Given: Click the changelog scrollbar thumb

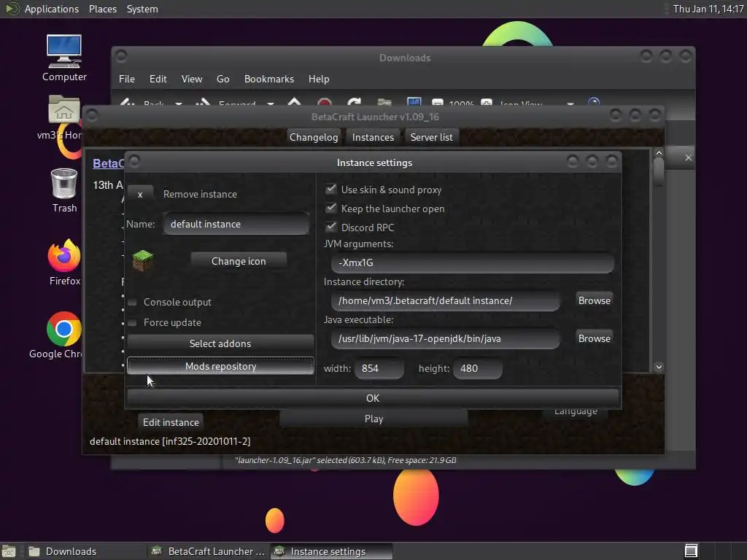Looking at the screenshot, I should (x=659, y=172).
